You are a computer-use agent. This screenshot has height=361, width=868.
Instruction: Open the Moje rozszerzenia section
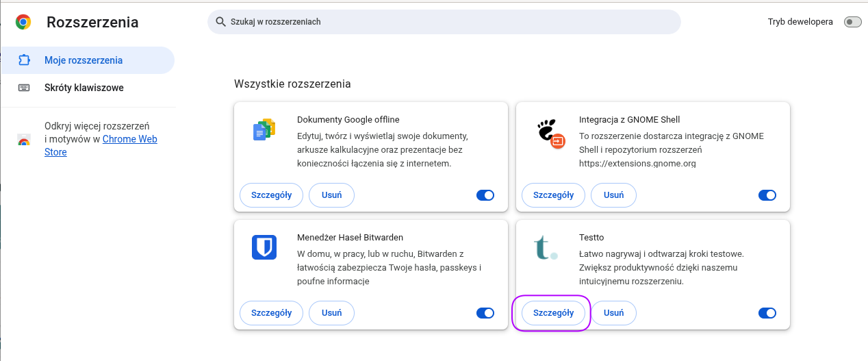click(84, 60)
